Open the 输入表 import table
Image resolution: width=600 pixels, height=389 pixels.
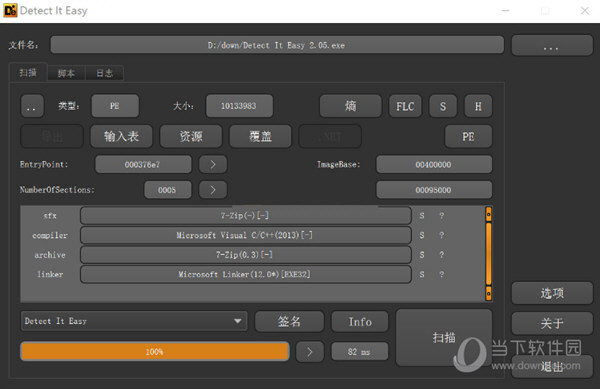pyautogui.click(x=121, y=136)
